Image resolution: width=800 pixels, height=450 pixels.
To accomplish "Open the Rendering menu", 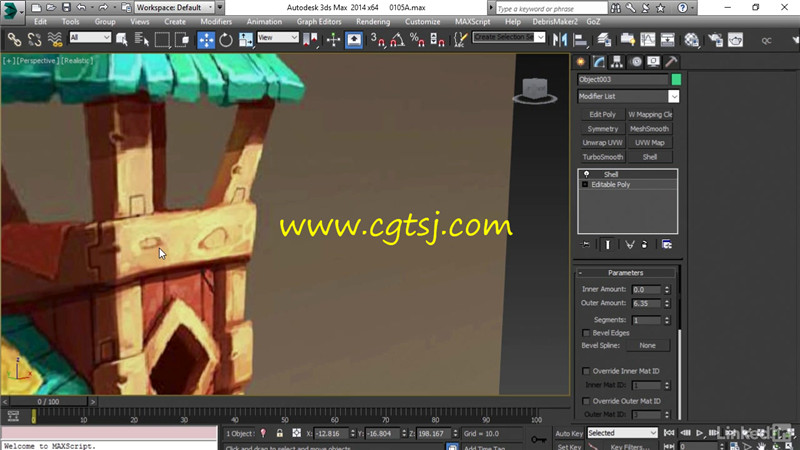I will [373, 21].
